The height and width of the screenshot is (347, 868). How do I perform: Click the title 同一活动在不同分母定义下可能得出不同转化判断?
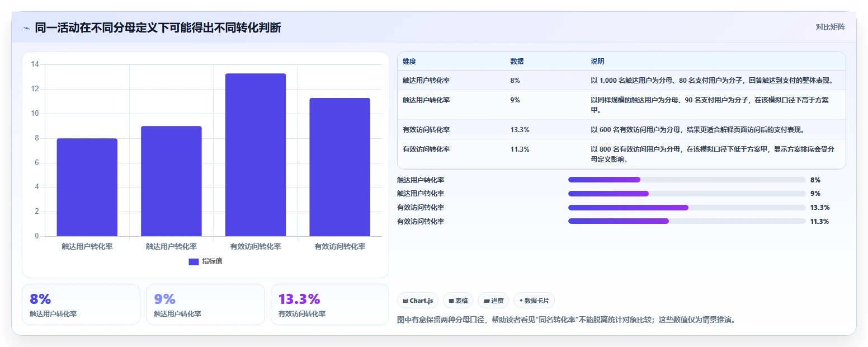[x=158, y=27]
